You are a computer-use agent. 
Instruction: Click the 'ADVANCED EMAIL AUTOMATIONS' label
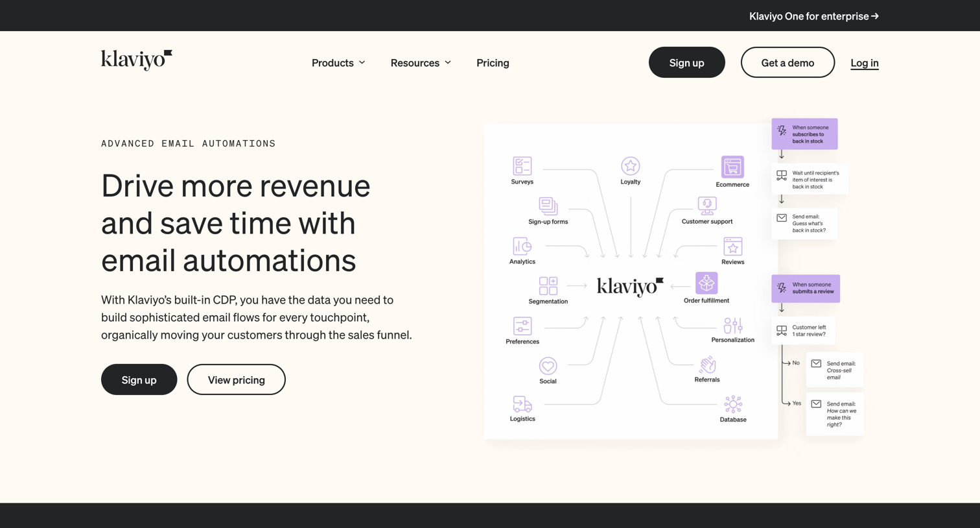[x=189, y=144]
